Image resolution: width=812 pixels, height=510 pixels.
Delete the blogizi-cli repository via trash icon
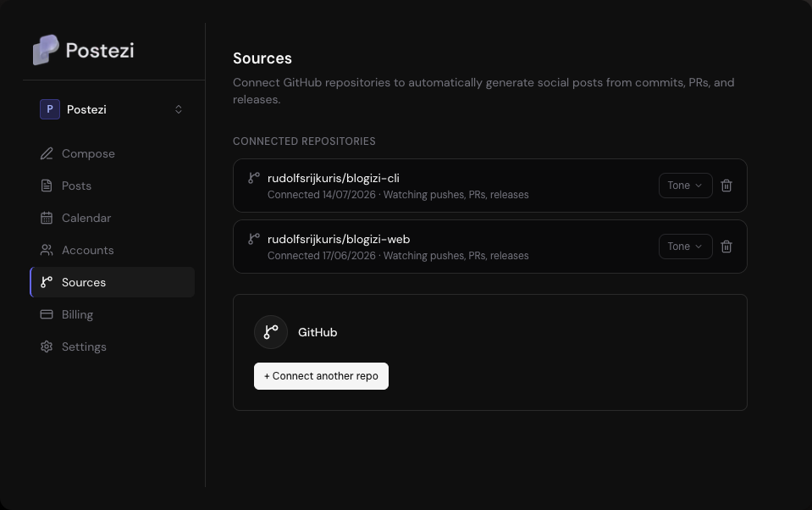click(x=726, y=186)
